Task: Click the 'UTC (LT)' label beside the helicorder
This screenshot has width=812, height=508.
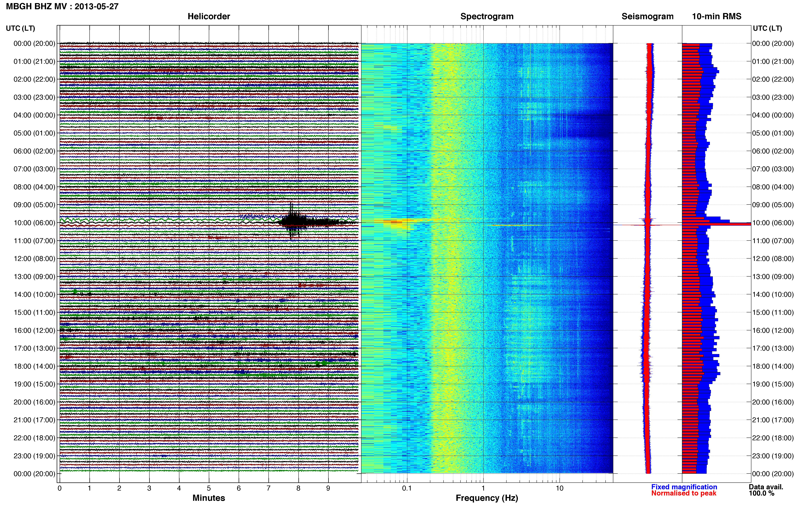Action: pyautogui.click(x=21, y=28)
